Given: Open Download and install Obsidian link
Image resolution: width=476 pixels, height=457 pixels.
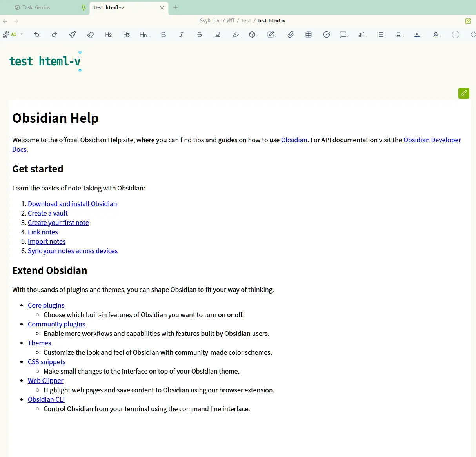Looking at the screenshot, I should (72, 204).
